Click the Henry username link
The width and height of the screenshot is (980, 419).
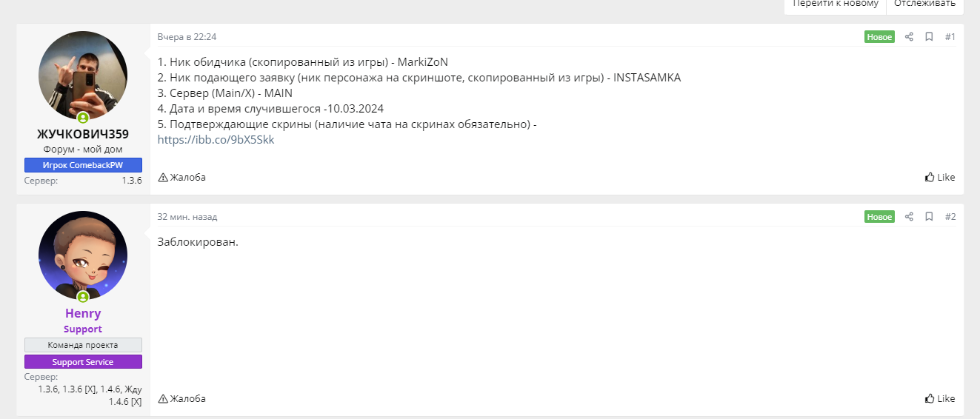[x=83, y=313]
